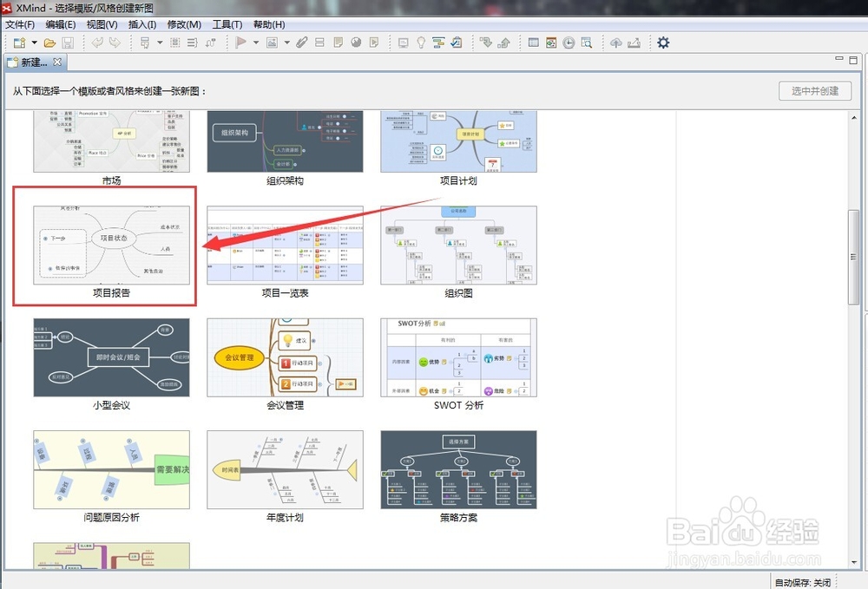Open the 工具(T) menu
The image size is (868, 589).
[227, 24]
